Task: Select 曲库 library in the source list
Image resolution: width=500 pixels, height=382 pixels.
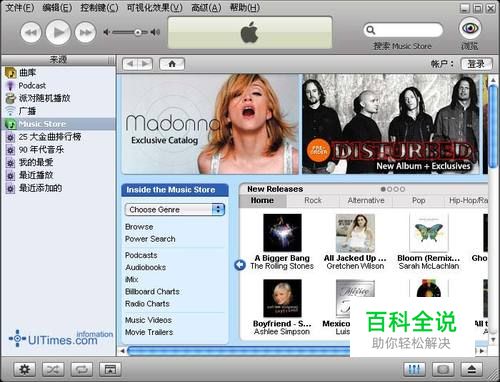Action: [x=58, y=72]
